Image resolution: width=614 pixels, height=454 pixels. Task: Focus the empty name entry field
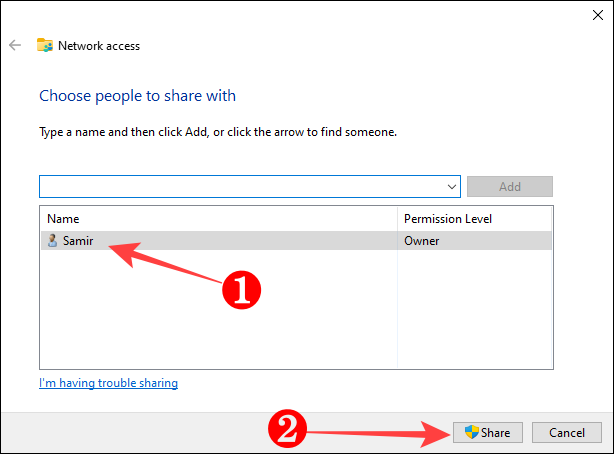242,187
